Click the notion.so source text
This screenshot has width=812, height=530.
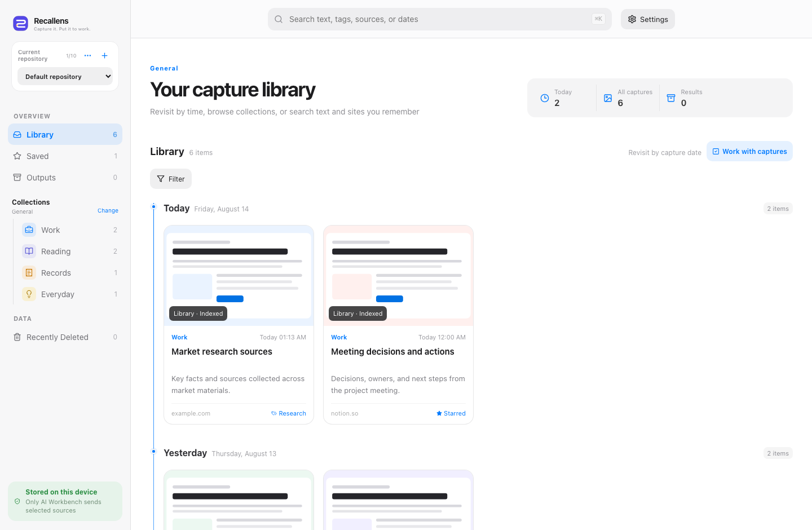(345, 413)
